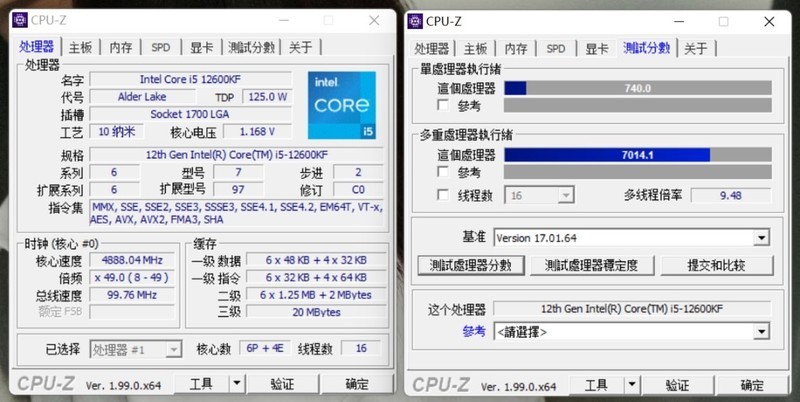800x402 pixels.
Task: Switch to 内存 tab in right CPU-Z window
Action: pyautogui.click(x=515, y=48)
